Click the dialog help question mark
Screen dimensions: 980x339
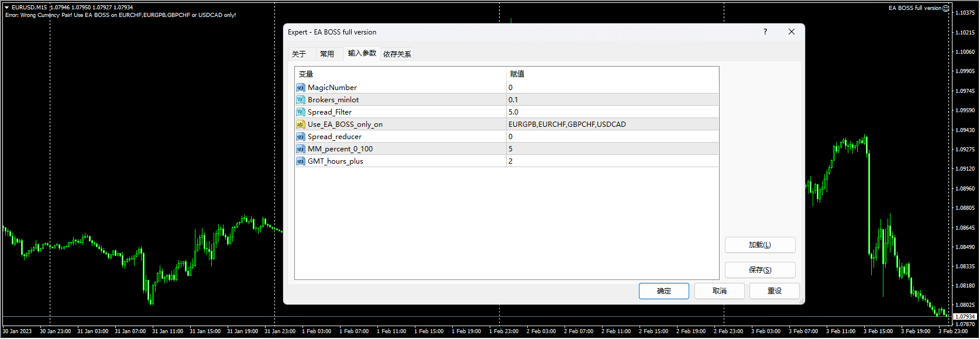pos(765,32)
